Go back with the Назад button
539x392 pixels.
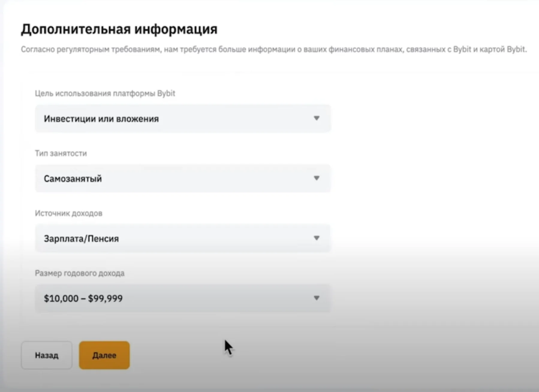point(46,355)
